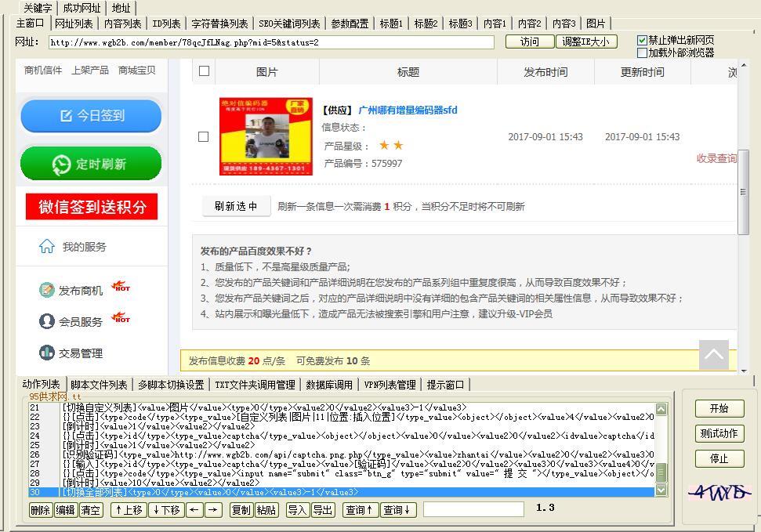Viewport: 761px width, 532px height.
Task: Tick the checkbox for product 575997
Action: click(204, 137)
